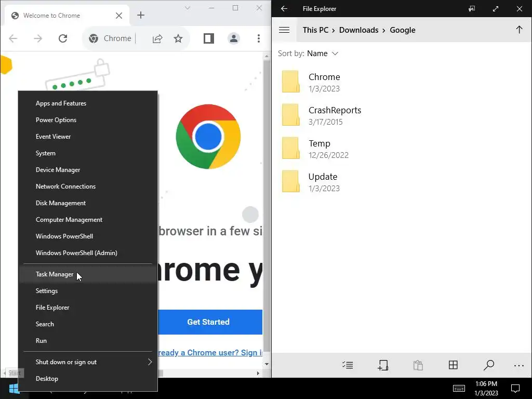This screenshot has width=532, height=399.
Task: Go up one folder level in File Explorer
Action: 519,30
